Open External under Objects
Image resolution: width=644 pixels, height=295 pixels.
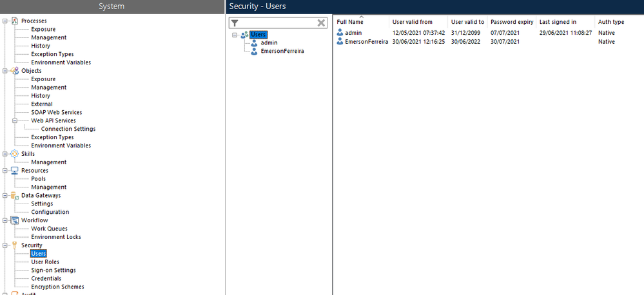(41, 104)
